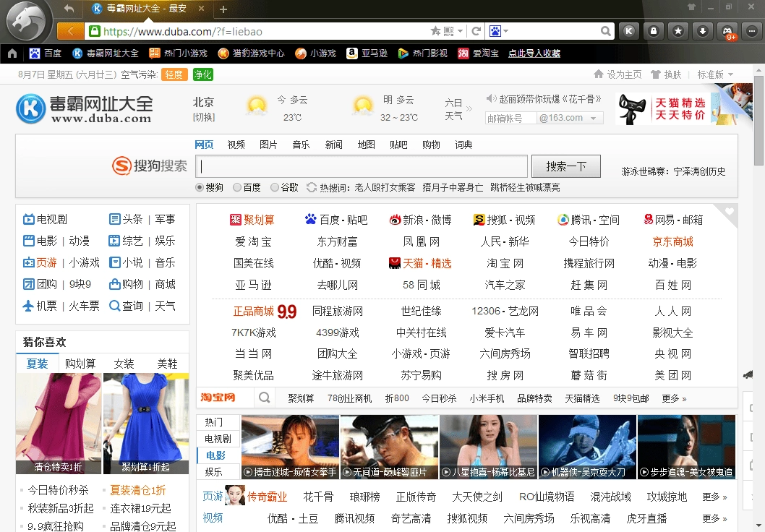Click the page vertical scrollbar thumb

click(758, 121)
